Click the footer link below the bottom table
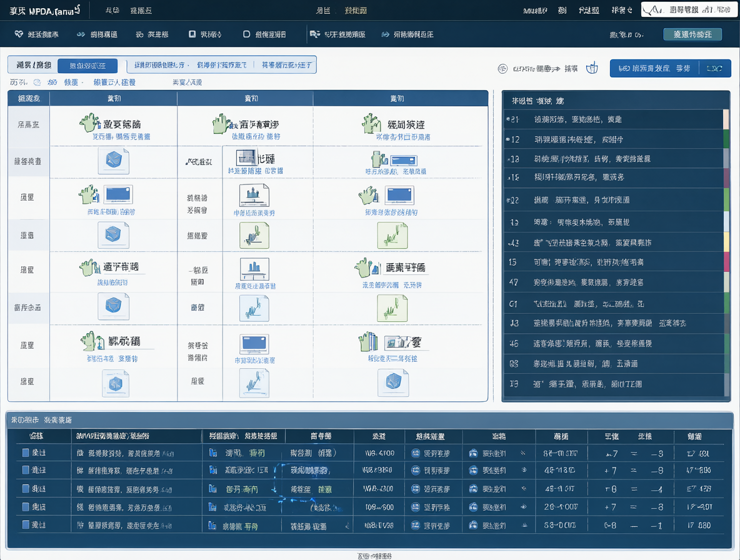740x560 pixels. point(374,556)
